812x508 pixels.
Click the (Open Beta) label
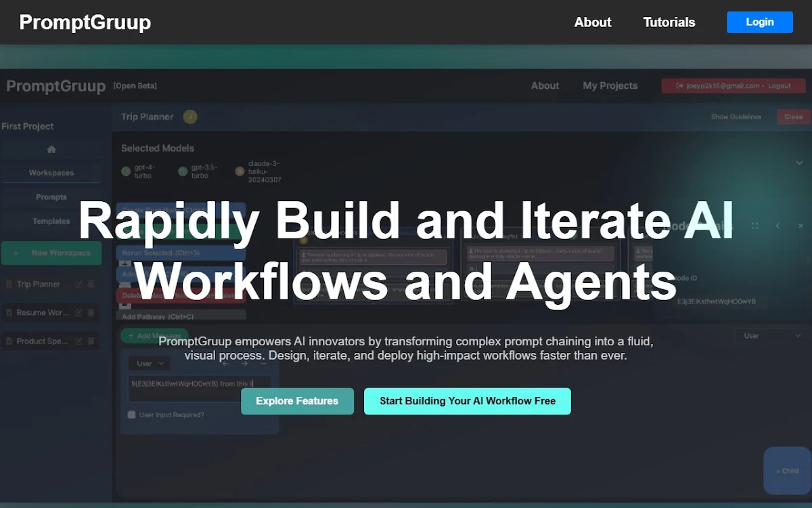(135, 86)
